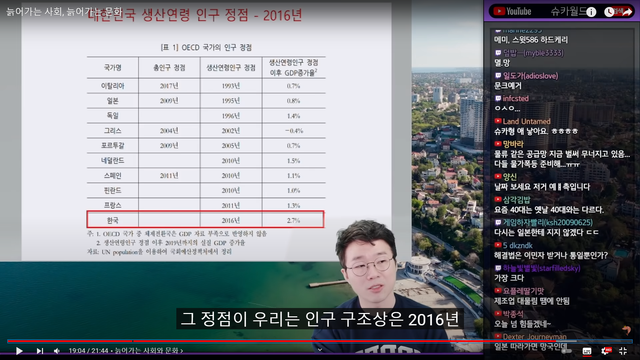640x360 pixels.
Task: Share the video via arrow icon
Action: tap(627, 12)
